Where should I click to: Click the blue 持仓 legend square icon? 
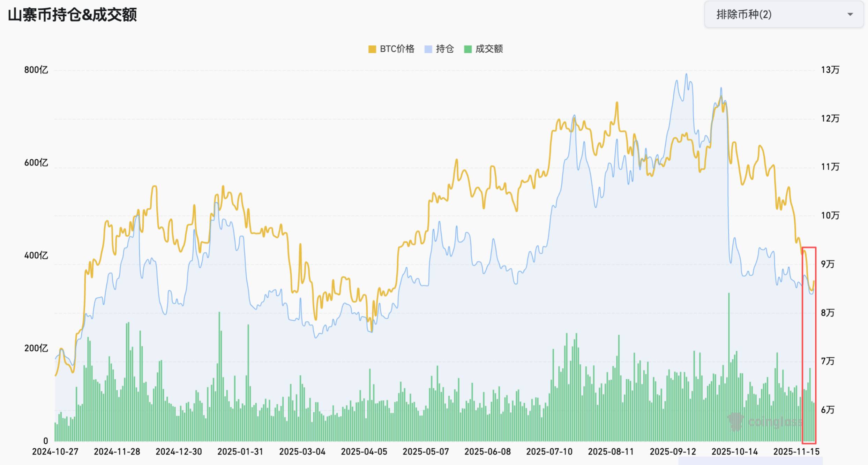pyautogui.click(x=428, y=49)
